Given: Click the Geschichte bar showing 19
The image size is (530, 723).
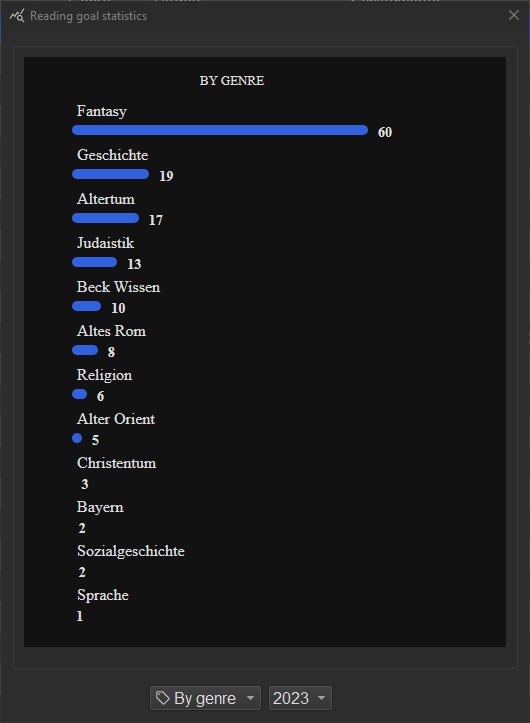Looking at the screenshot, I should point(110,174).
